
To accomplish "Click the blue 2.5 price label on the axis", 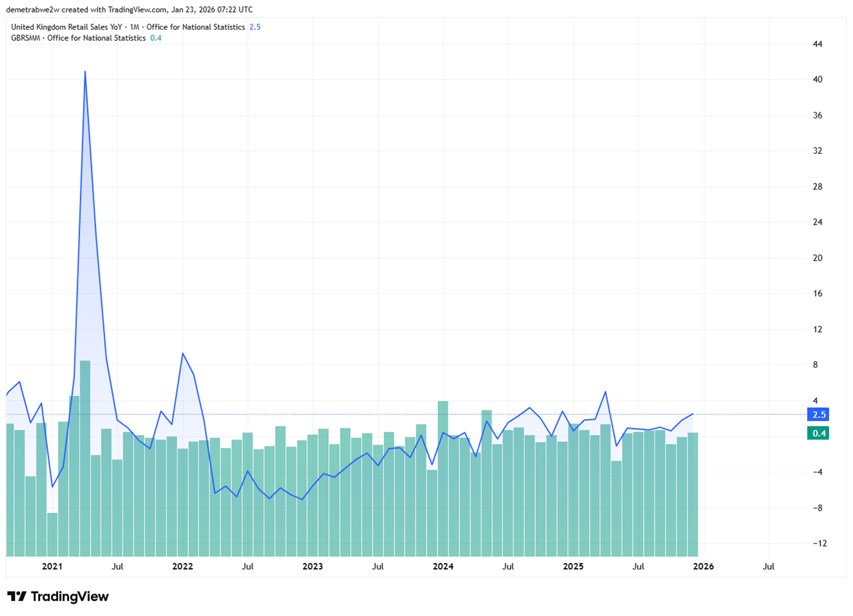I will point(818,414).
